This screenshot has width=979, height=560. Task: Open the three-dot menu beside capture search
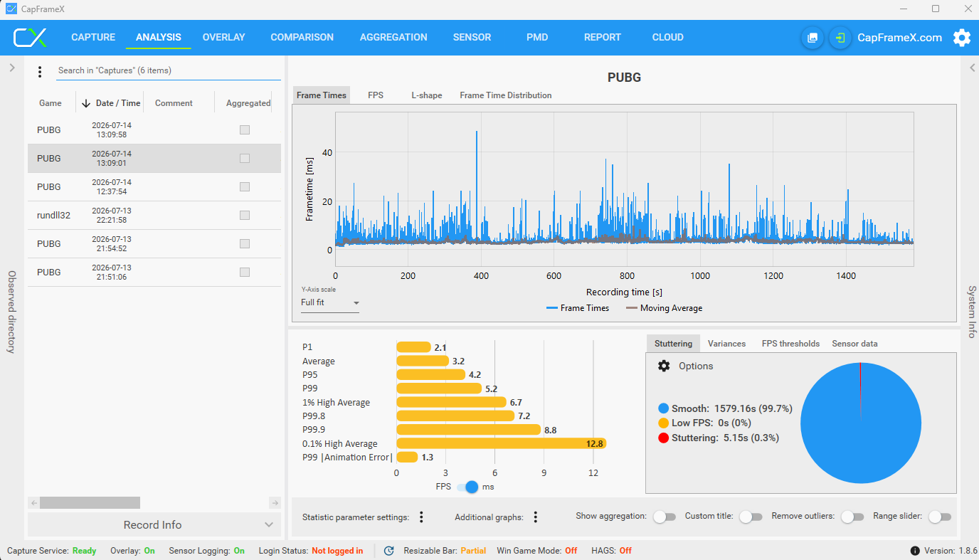coord(40,72)
